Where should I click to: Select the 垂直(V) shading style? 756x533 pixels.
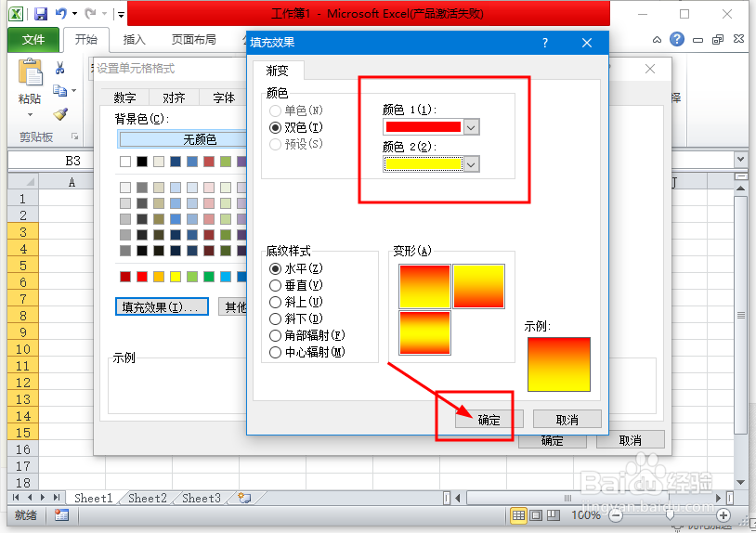[x=275, y=285]
